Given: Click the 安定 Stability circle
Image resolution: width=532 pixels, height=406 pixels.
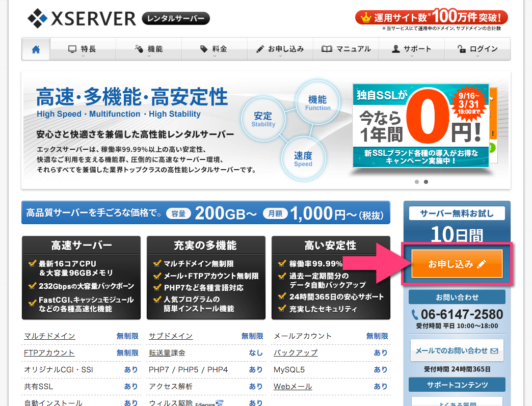Looking at the screenshot, I should pos(263,119).
